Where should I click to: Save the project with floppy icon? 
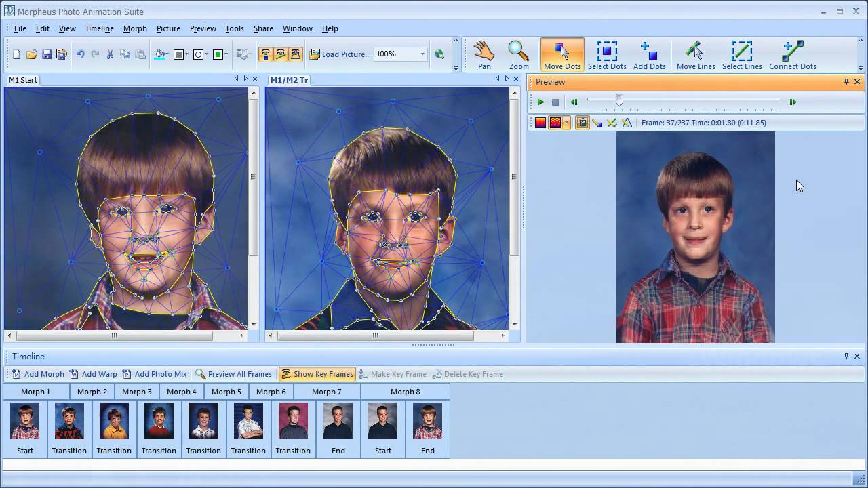(47, 54)
